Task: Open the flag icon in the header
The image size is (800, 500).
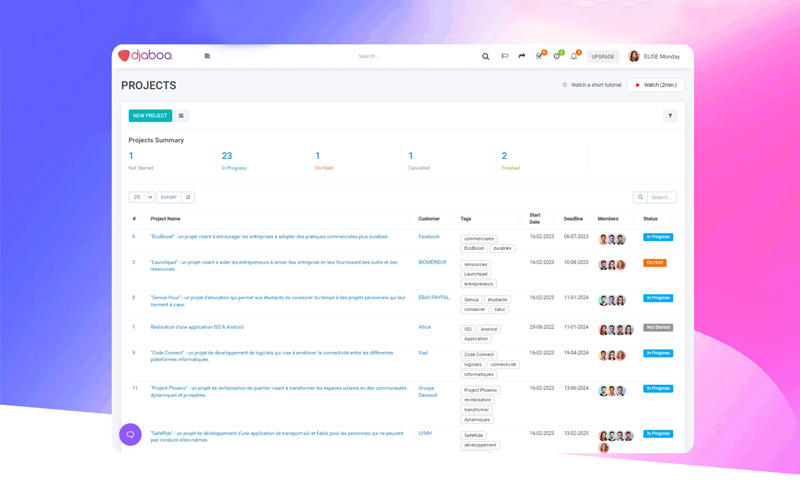Action: (505, 56)
